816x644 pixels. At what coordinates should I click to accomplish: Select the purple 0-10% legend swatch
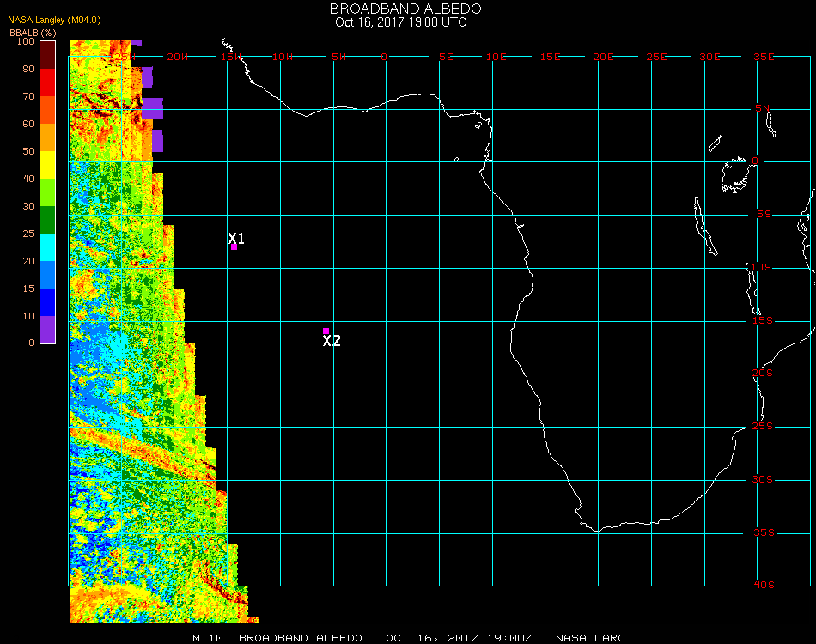point(48,329)
